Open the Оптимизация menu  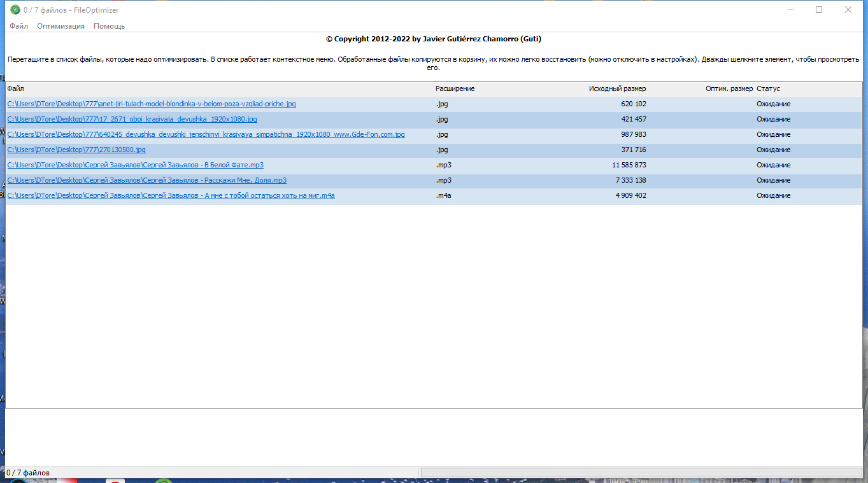point(60,26)
